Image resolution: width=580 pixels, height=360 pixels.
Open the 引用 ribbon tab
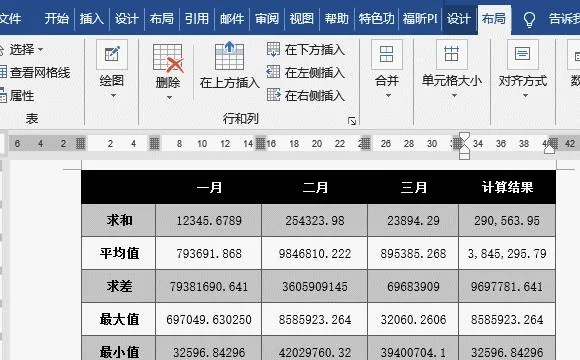pyautogui.click(x=197, y=18)
